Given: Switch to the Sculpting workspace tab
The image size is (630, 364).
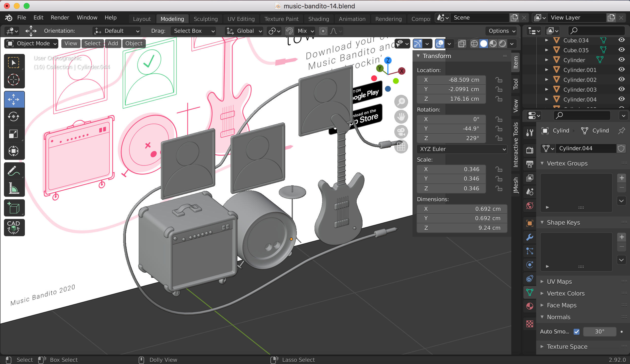Looking at the screenshot, I should tap(205, 19).
